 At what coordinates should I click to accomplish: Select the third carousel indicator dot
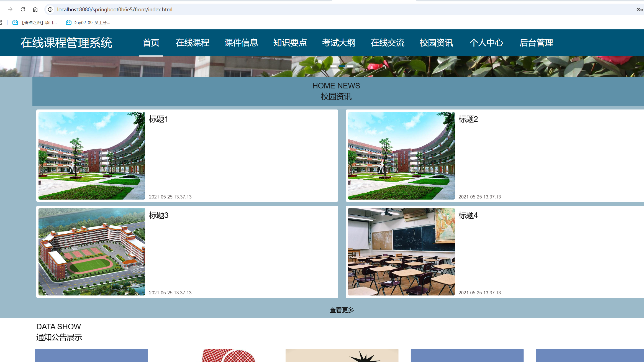(x=350, y=66)
